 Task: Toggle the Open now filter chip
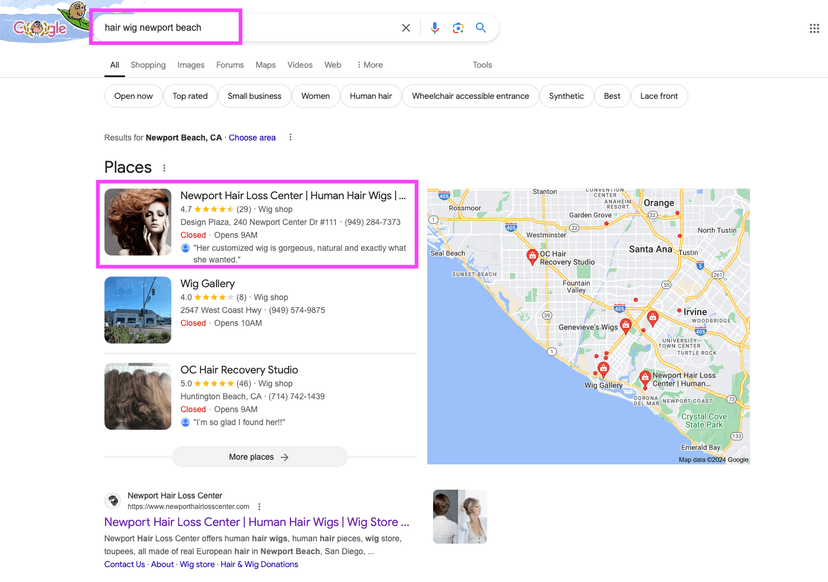click(x=133, y=96)
